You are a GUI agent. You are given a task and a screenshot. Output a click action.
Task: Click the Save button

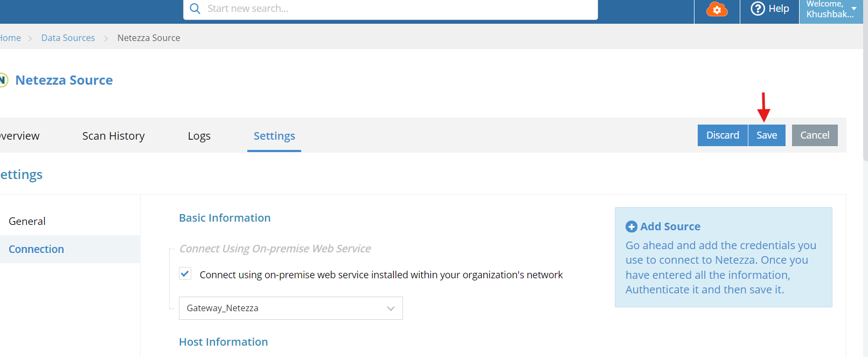tap(767, 135)
